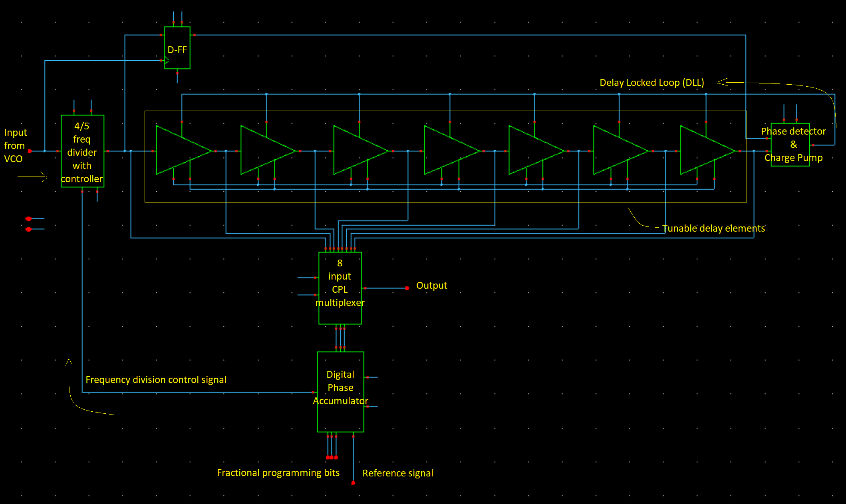Screen dimensions: 846x504
Task: Click the Input from VCO red pin
Action: pyautogui.click(x=30, y=151)
